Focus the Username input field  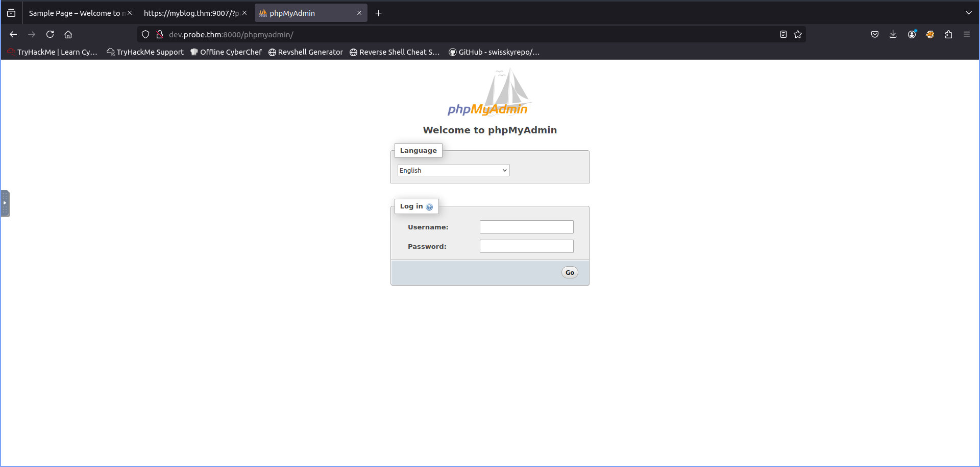[527, 227]
